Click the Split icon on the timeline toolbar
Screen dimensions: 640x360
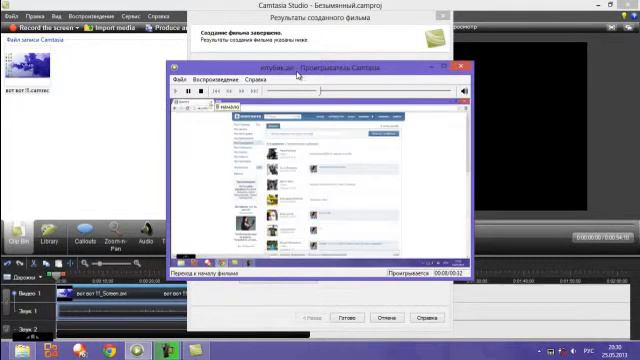point(70,264)
